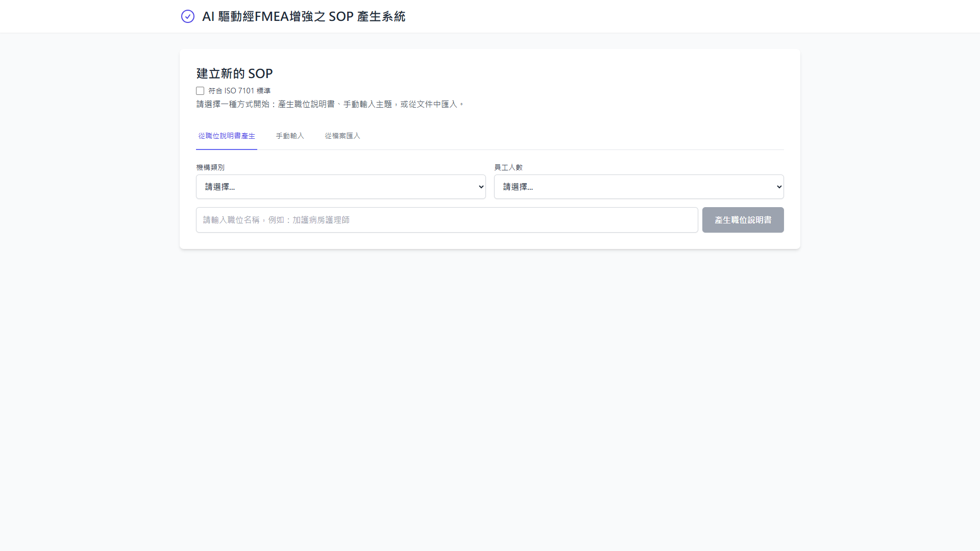Open the 手動輸入 tab
Screen dimensions: 980x551
tap(290, 136)
